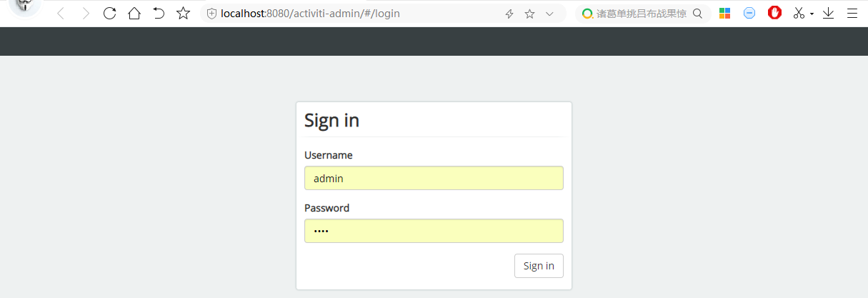The height and width of the screenshot is (298, 868).
Task: Expand the scissors tool dropdown arrow
Action: click(812, 14)
